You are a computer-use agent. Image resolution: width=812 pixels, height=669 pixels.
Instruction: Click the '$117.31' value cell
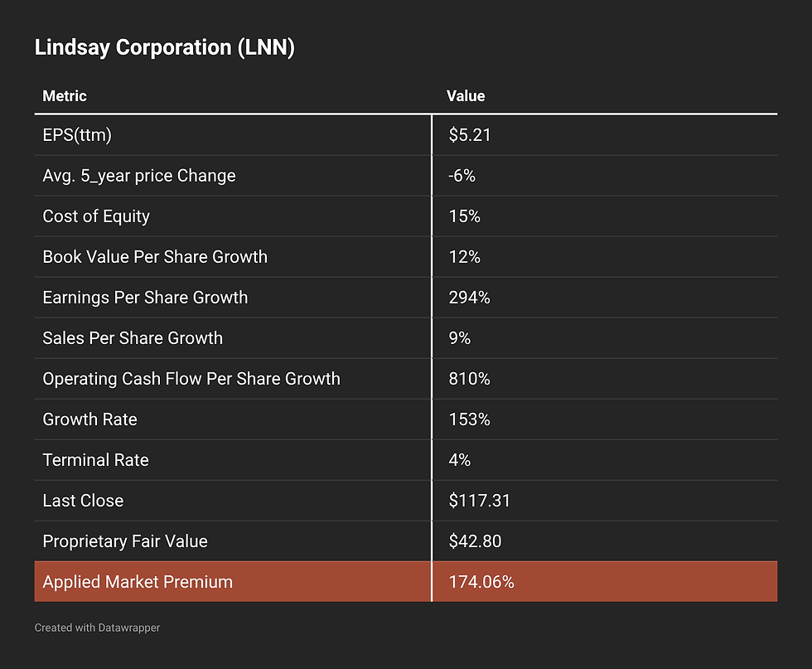coord(479,501)
